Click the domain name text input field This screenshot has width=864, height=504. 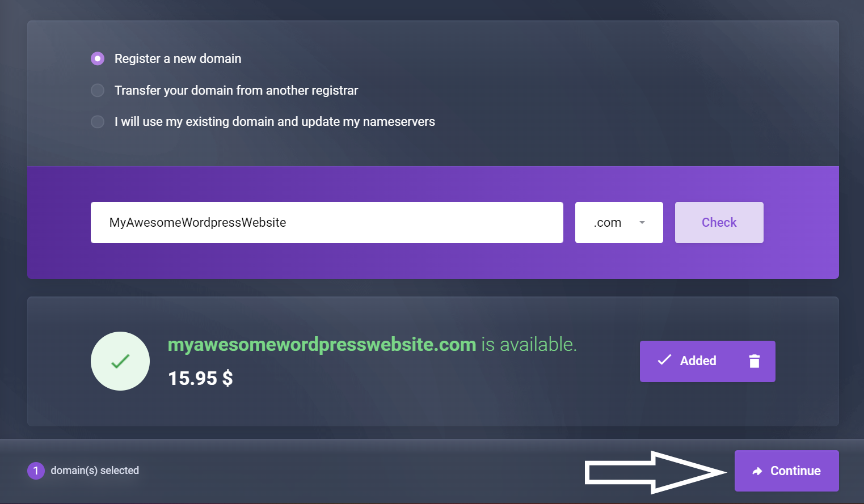coord(327,223)
